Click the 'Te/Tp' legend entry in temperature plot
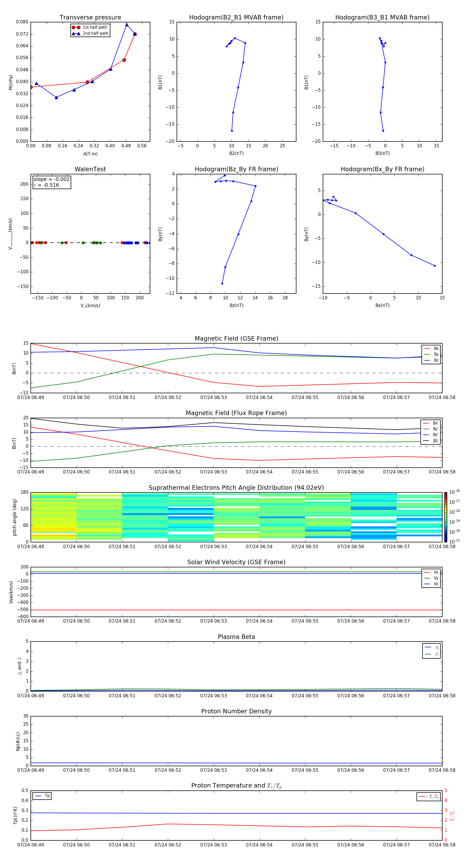The image size is (473, 868). [429, 796]
